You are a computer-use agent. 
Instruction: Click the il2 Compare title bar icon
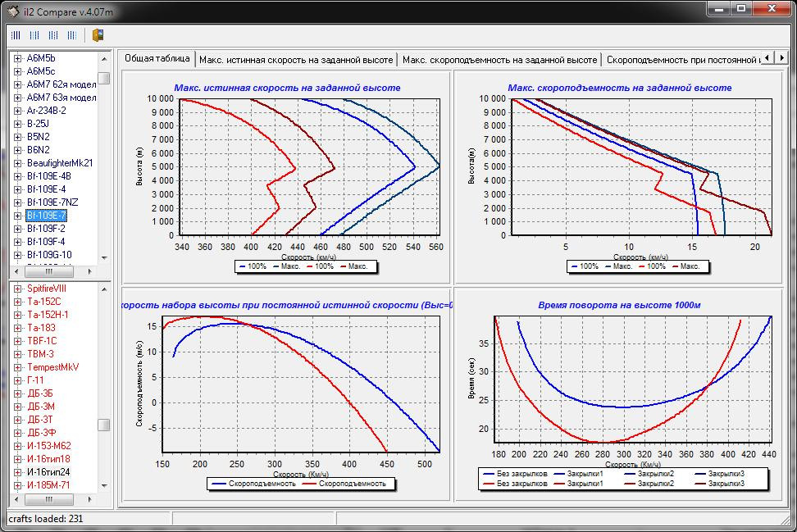(x=11, y=9)
